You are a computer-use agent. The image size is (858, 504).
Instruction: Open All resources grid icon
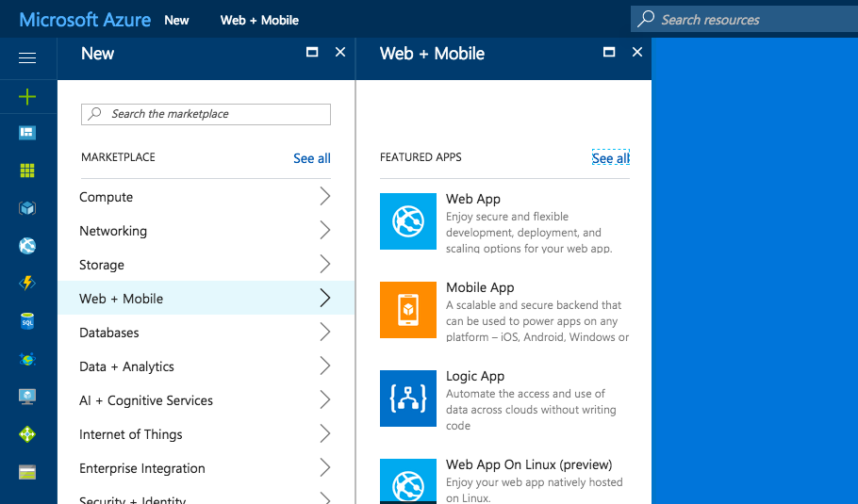27,171
